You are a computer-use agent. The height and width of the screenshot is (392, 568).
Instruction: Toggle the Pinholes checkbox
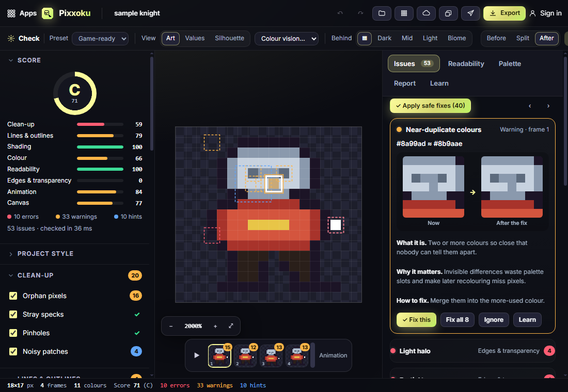13,333
